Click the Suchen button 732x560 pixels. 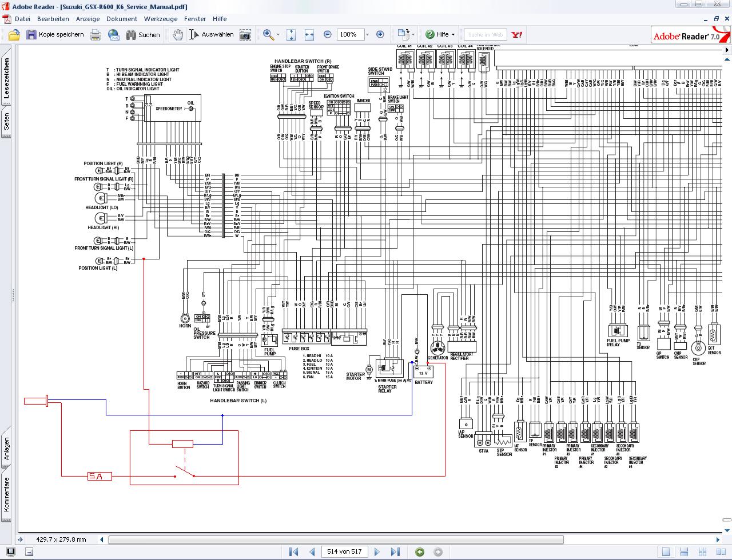click(x=143, y=35)
